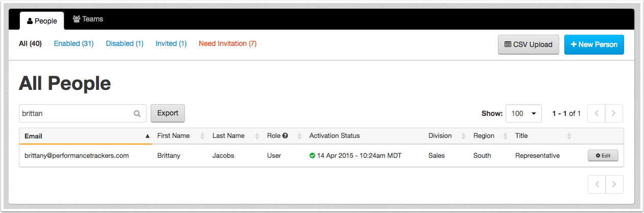Filter by Enabled (31) people
This screenshot has width=644, height=213.
point(74,43)
